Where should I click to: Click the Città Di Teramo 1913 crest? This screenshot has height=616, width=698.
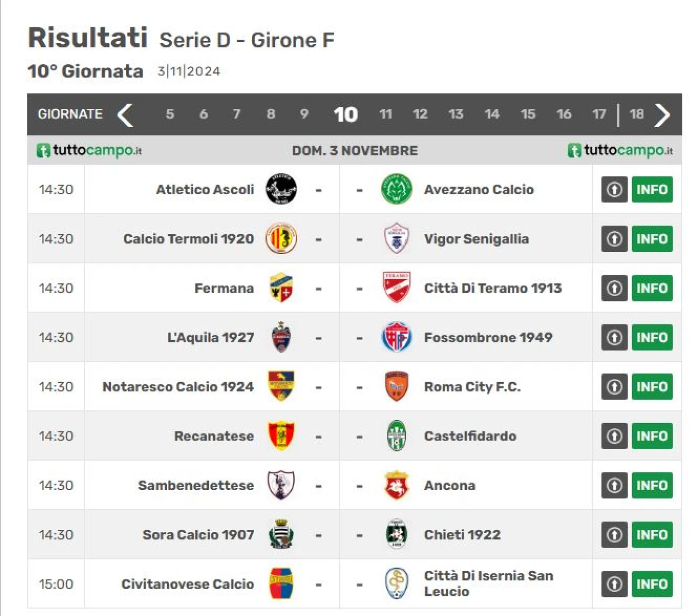396,288
